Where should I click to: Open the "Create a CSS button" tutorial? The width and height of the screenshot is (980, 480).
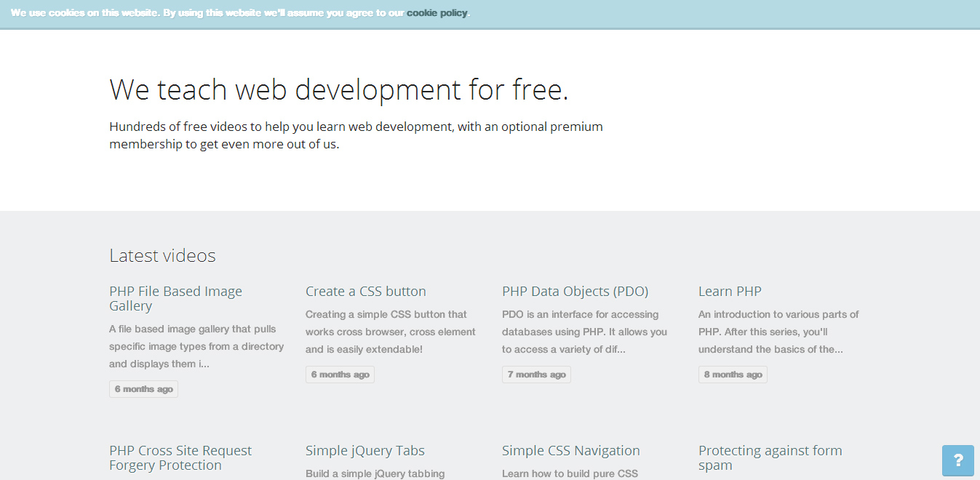365,291
